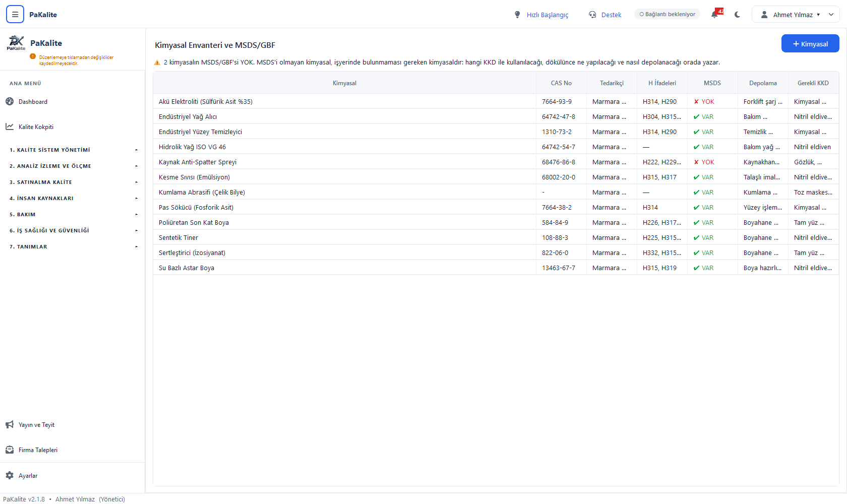Image resolution: width=847 pixels, height=504 pixels.
Task: Open Yayın ve Teyit megaphone icon
Action: [10, 424]
